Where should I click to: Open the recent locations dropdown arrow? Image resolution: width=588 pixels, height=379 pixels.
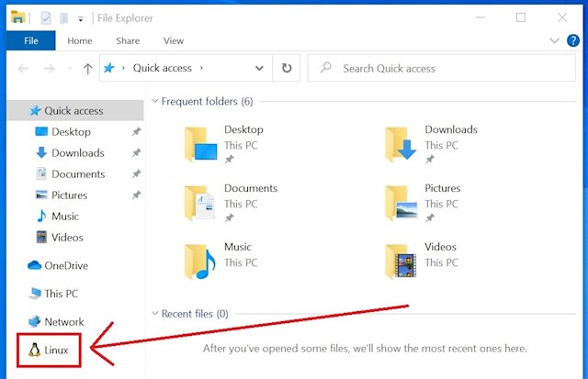[70, 69]
